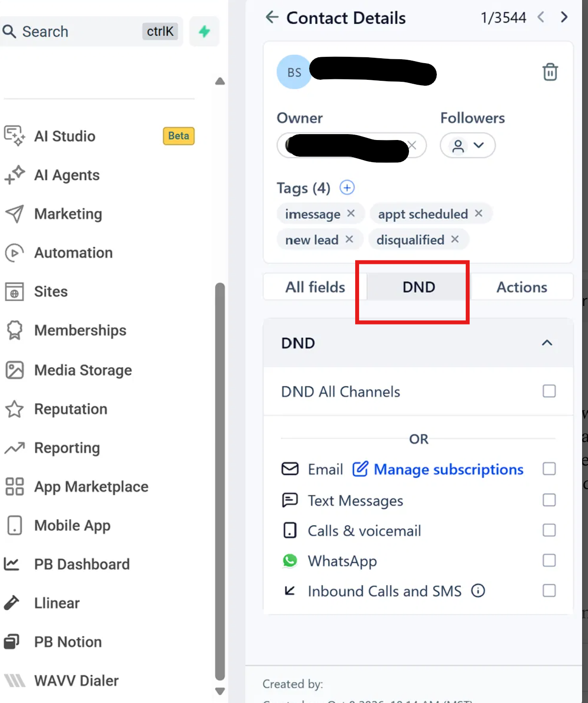Click the Manage subscriptions link

[x=438, y=469]
